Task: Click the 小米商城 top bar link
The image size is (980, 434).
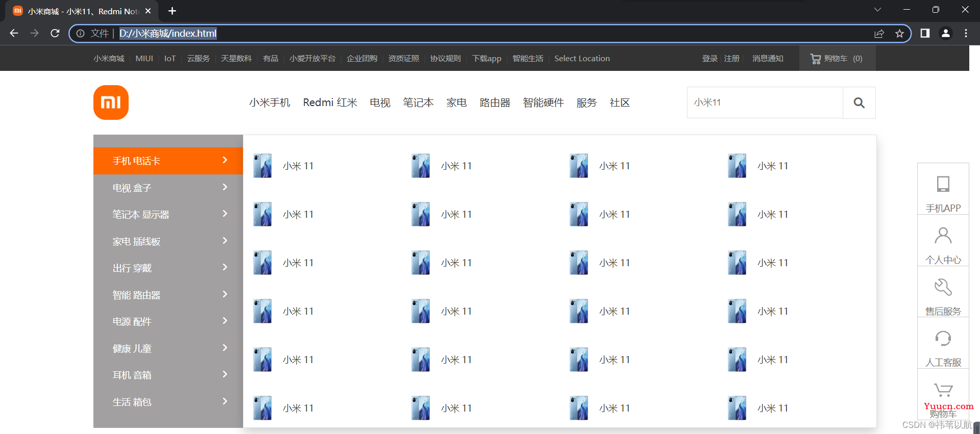Action: tap(109, 59)
